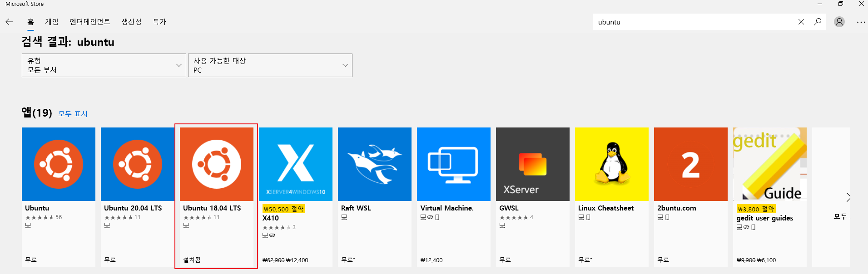Click the ₩6,100 price under gedit guides
Viewport: 868px width, 274px height.
pyautogui.click(x=767, y=260)
